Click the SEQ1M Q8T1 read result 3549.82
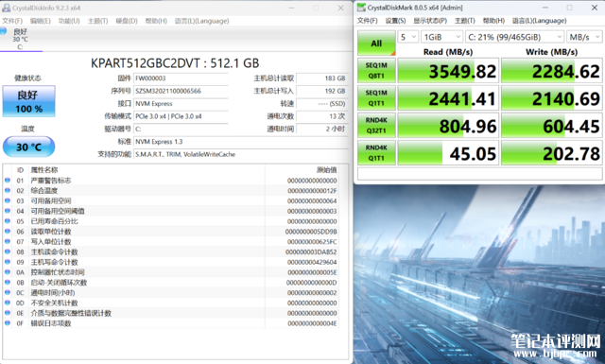 448,71
